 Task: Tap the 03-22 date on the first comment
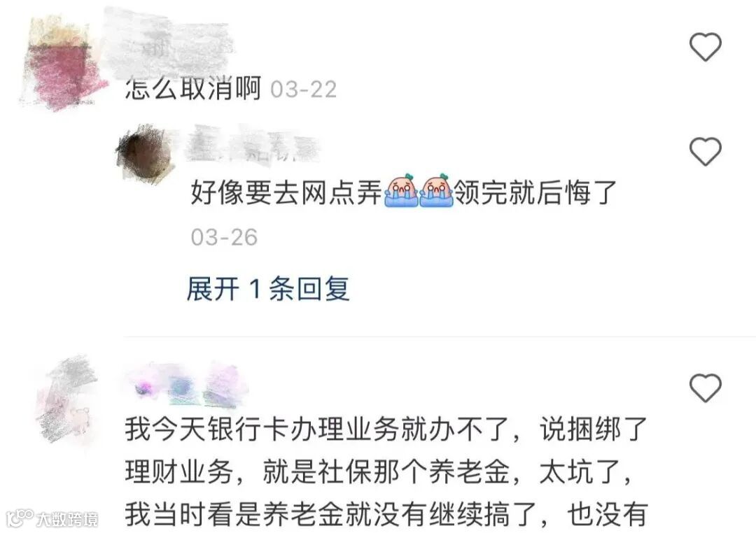[303, 90]
